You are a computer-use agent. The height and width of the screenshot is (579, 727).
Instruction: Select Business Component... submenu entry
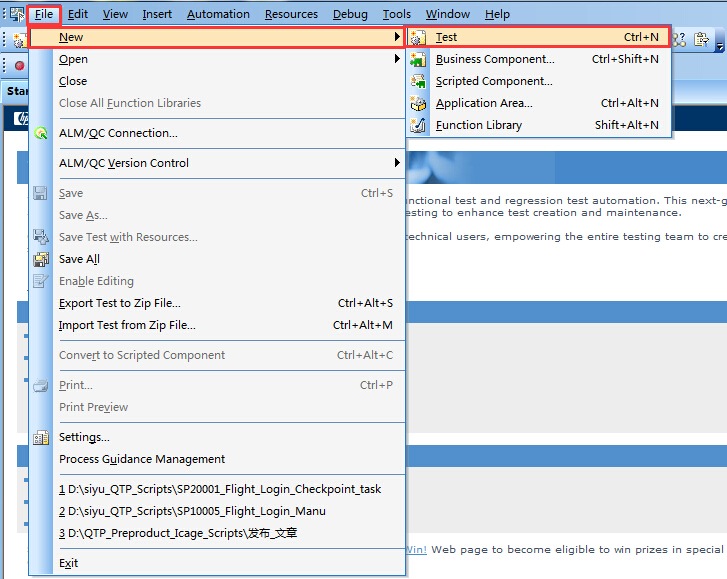(539, 59)
